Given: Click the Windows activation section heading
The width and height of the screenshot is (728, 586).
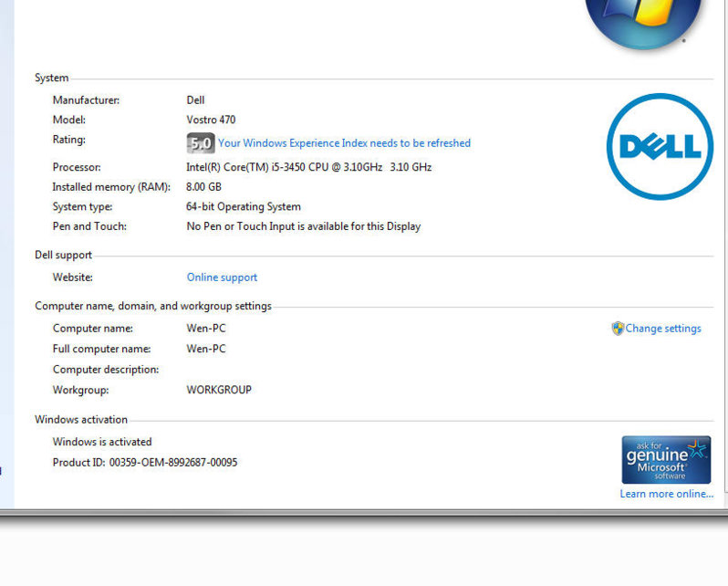Looking at the screenshot, I should click(81, 420).
